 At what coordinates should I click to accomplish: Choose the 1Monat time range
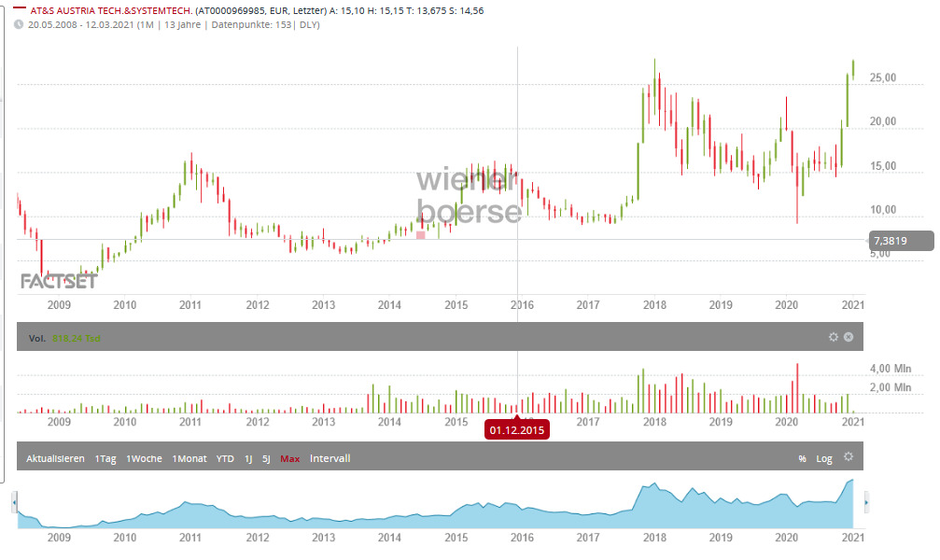coord(189,458)
